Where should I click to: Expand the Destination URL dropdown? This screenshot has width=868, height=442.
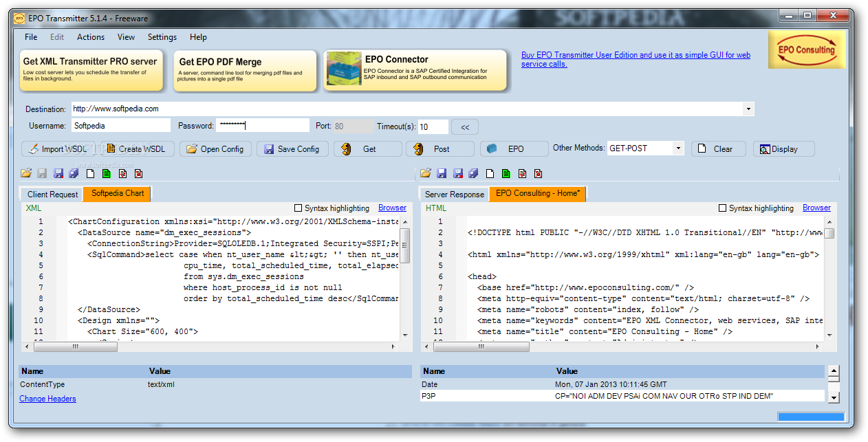[x=748, y=109]
